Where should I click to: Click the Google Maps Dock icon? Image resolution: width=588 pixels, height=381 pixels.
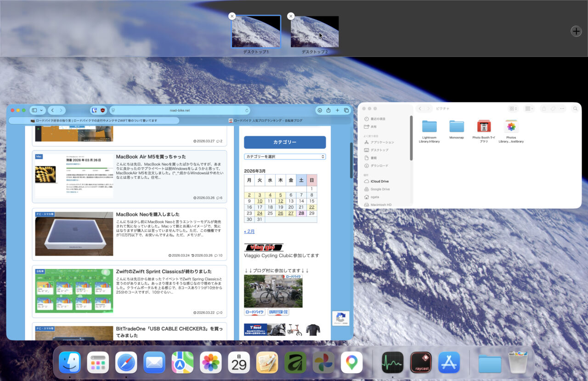[x=351, y=363]
